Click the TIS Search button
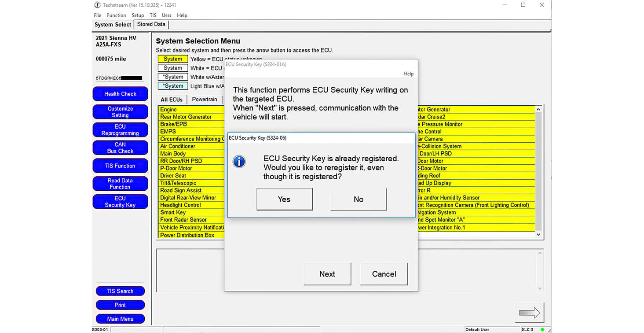 [x=120, y=291]
